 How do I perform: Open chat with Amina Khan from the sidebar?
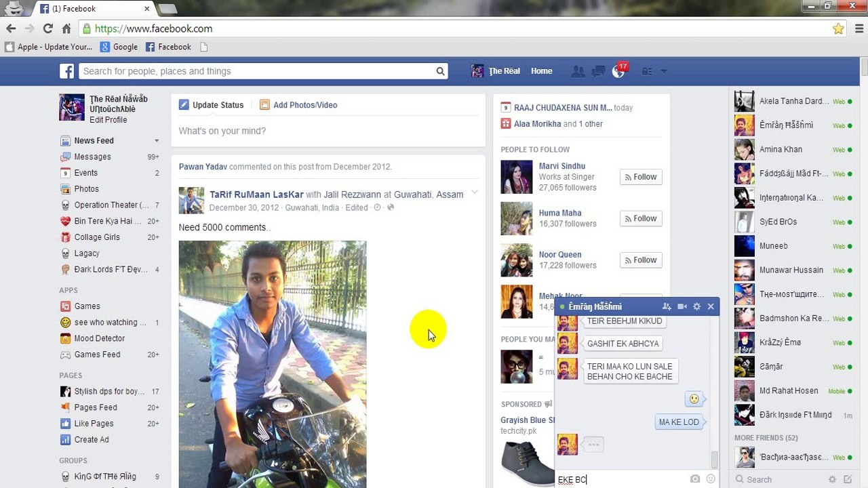[793, 149]
